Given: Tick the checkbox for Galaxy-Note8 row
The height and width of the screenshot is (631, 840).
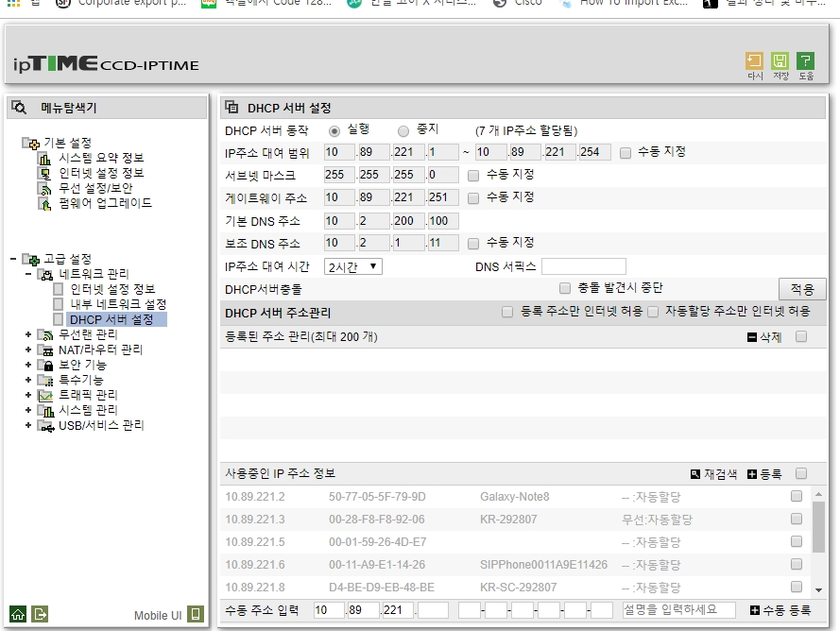Looking at the screenshot, I should 797,496.
